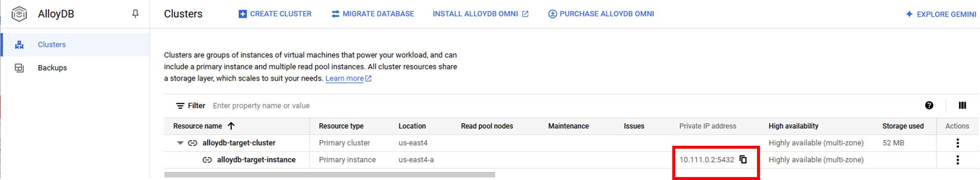Click the us-east4-a location cell
The image size is (980, 180).
[416, 160]
